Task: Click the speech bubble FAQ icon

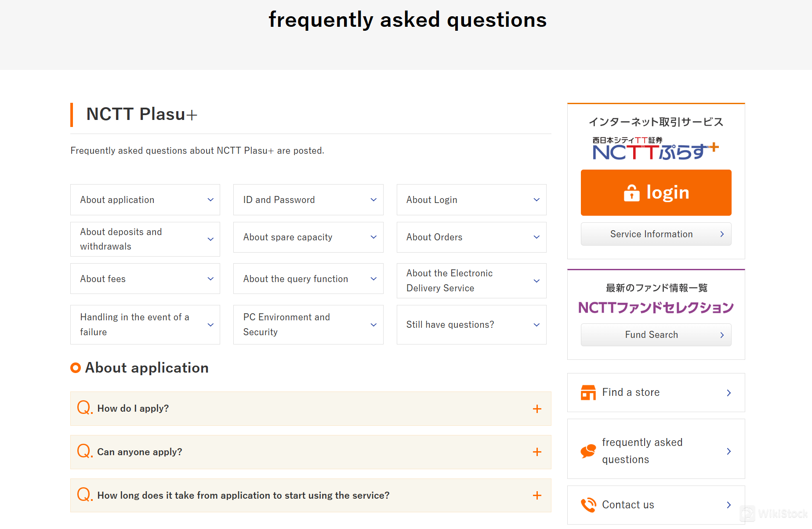Action: tap(588, 451)
